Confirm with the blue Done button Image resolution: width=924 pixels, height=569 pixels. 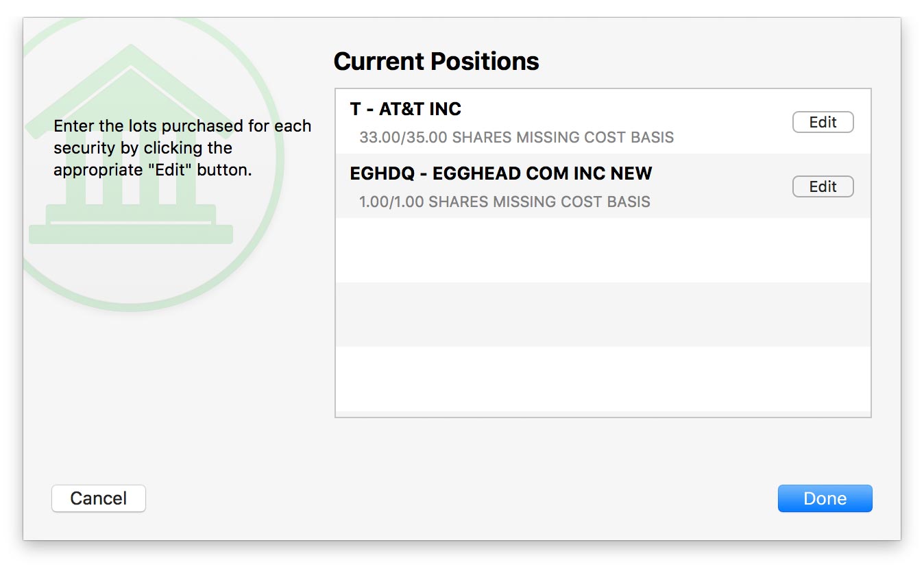[825, 498]
